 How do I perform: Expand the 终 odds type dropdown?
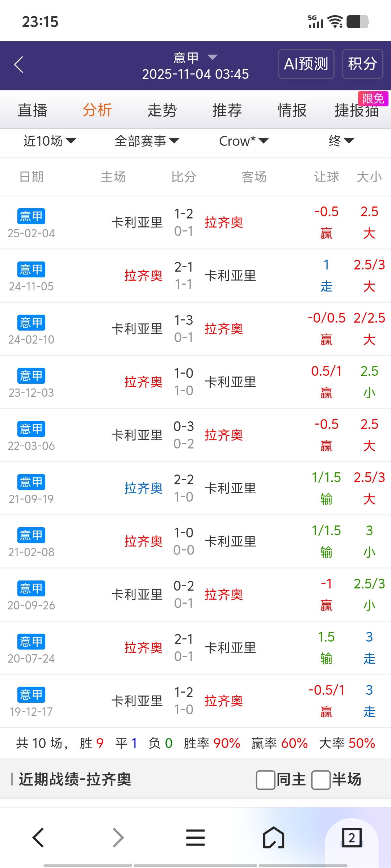[x=341, y=141]
